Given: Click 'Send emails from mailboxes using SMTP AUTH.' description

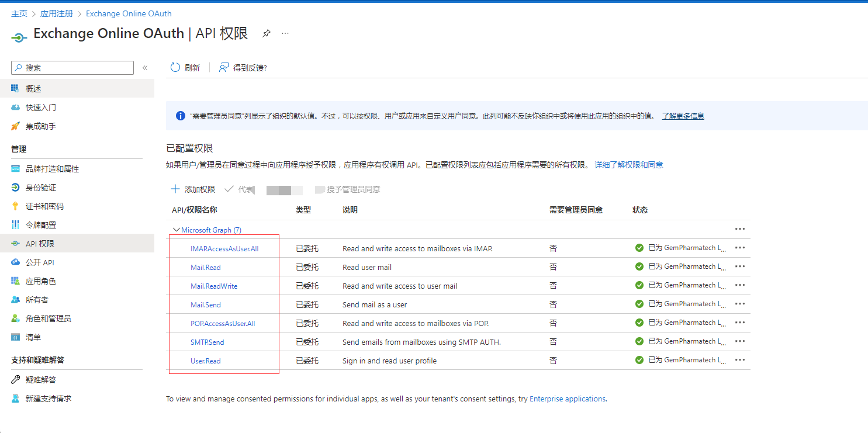Looking at the screenshot, I should click(421, 342).
